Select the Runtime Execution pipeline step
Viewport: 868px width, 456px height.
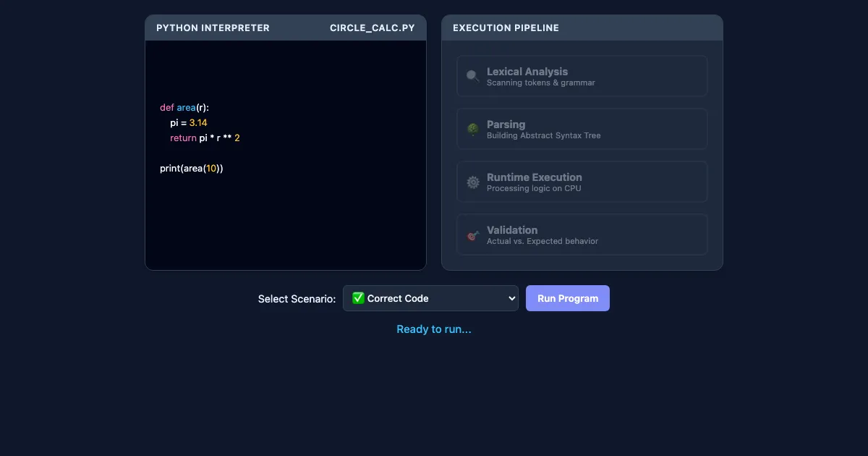point(582,182)
